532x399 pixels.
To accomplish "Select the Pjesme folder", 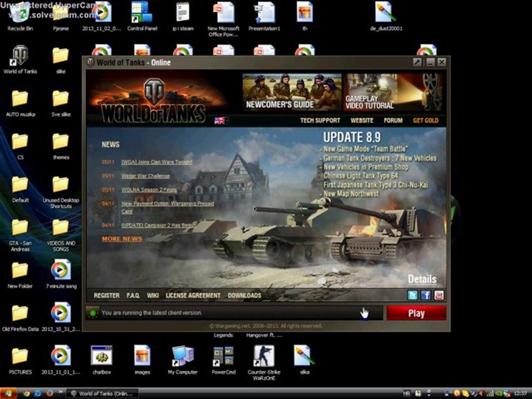I will coord(61,17).
